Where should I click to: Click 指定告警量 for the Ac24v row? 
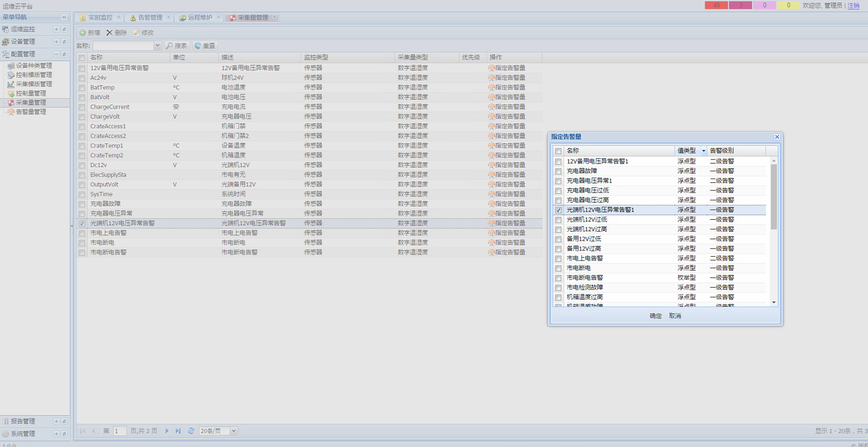(506, 78)
